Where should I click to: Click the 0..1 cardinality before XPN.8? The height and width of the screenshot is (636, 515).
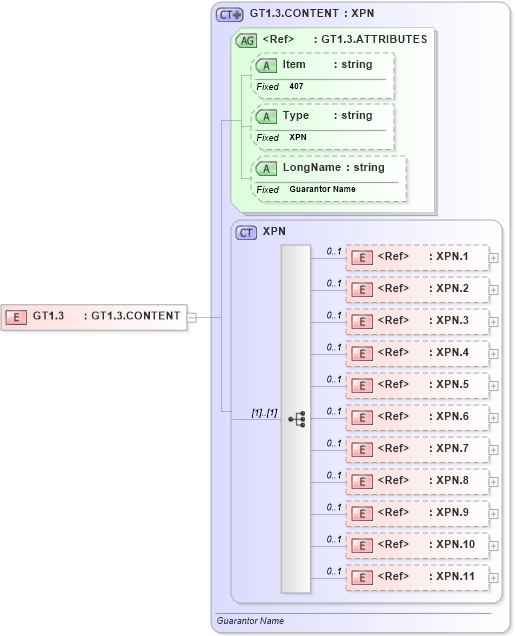334,475
